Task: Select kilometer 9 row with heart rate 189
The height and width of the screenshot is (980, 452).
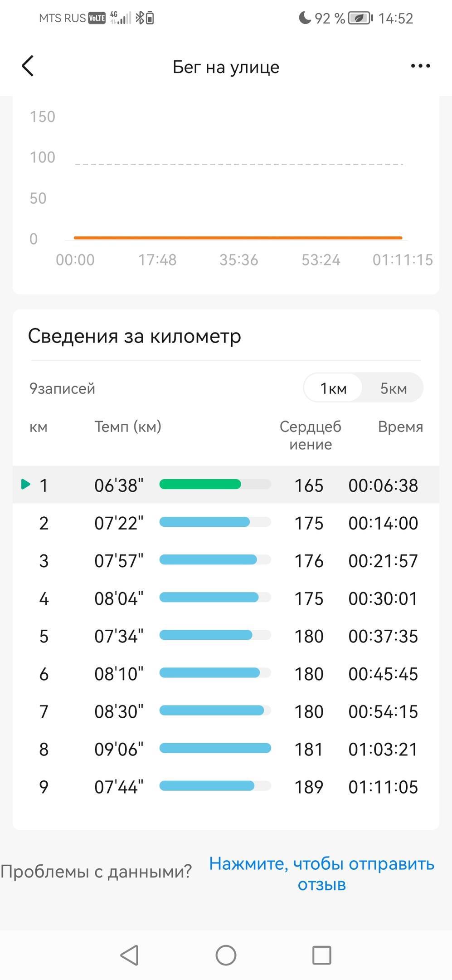Action: (x=226, y=787)
